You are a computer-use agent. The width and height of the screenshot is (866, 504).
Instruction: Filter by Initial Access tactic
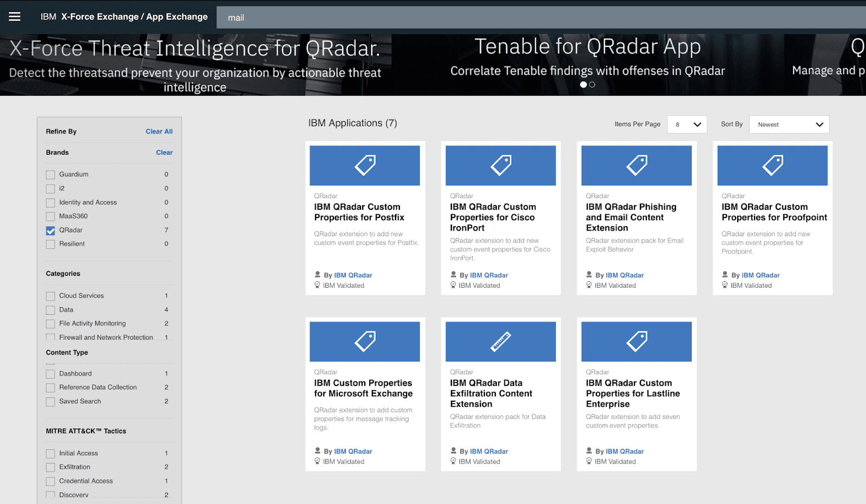tap(50, 454)
